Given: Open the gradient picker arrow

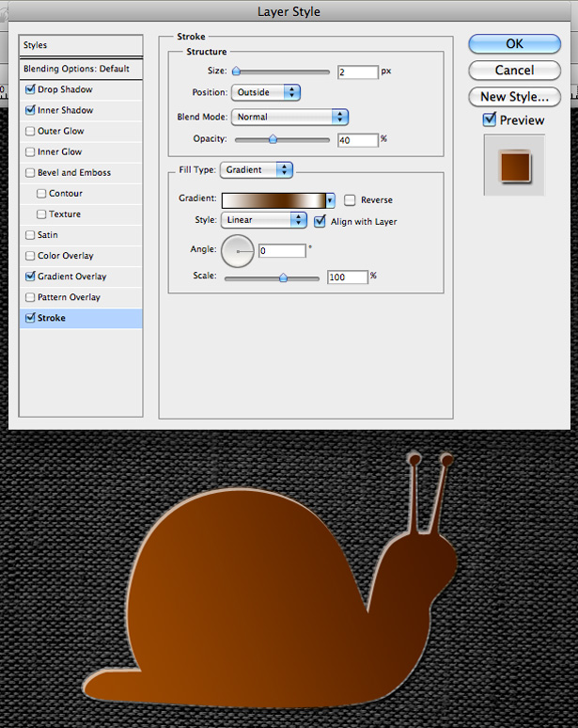Looking at the screenshot, I should click(x=330, y=200).
